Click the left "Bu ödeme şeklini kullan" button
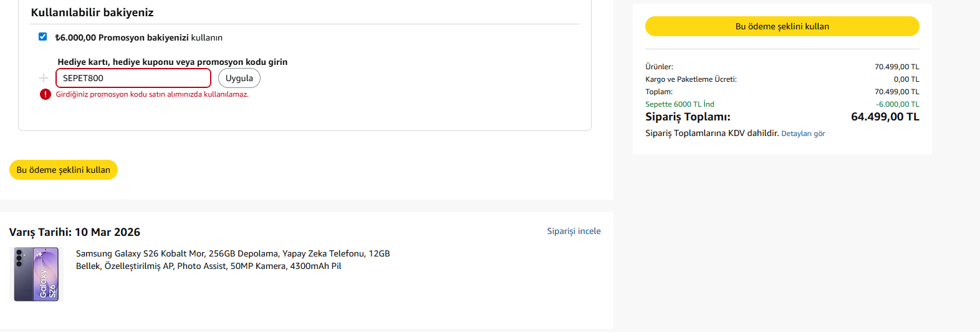The image size is (980, 332). [x=64, y=170]
